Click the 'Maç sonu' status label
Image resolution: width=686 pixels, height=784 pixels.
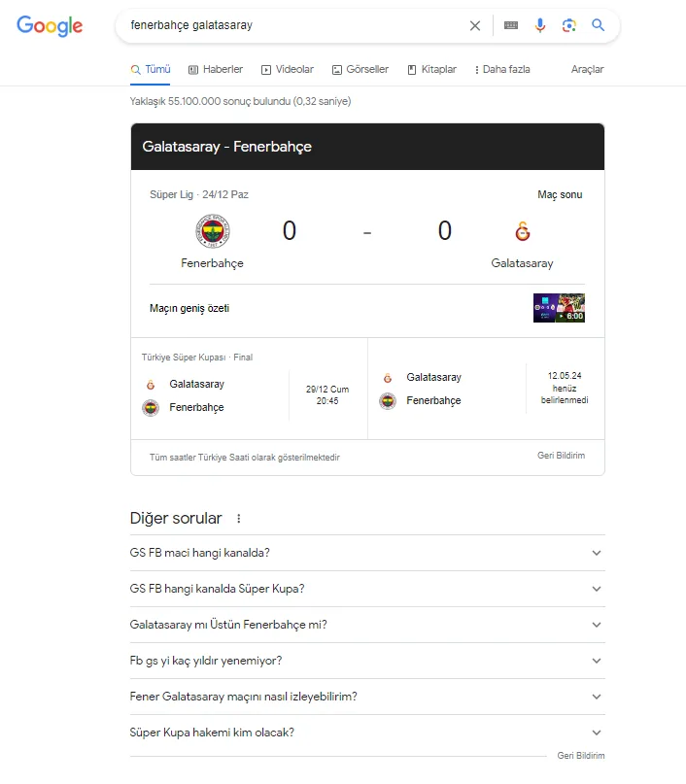pos(560,194)
